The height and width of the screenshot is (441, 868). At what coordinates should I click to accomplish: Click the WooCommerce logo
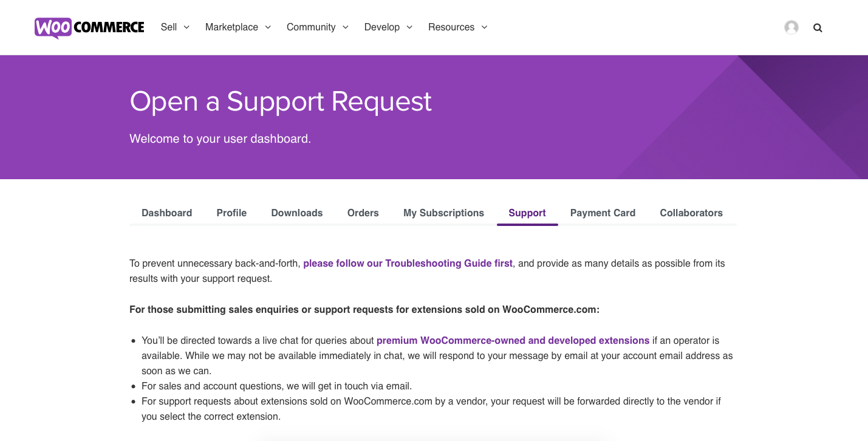(89, 27)
